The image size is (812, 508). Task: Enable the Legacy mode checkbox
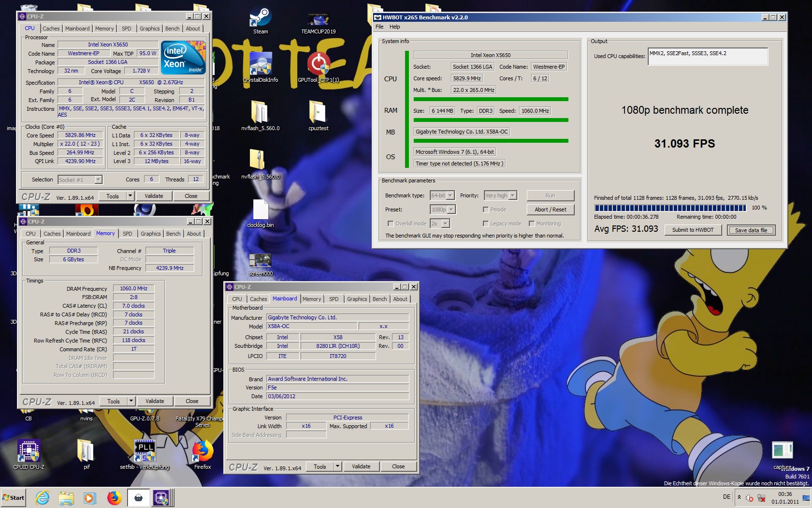(x=486, y=224)
